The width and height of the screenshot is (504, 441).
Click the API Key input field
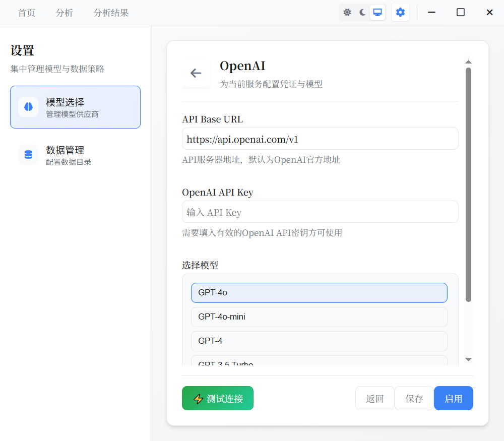319,212
